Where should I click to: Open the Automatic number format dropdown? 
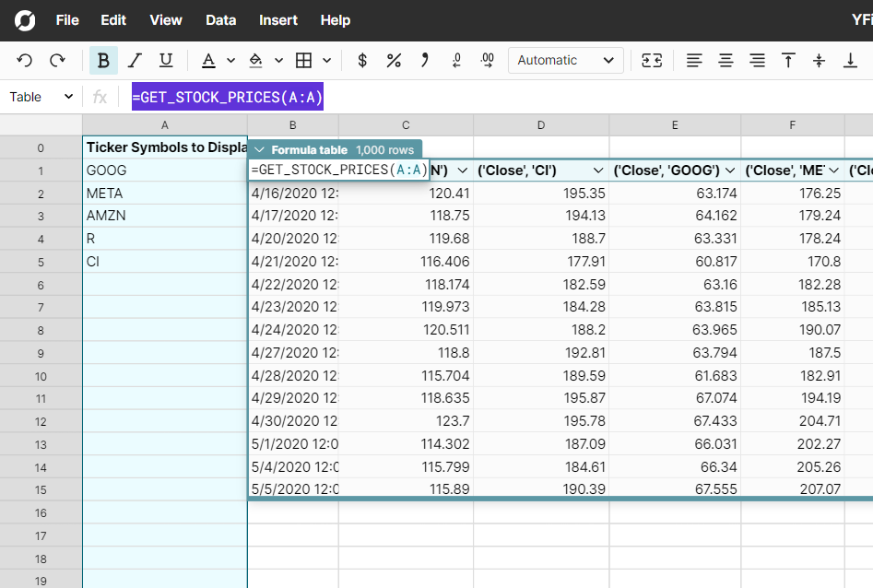coord(565,60)
